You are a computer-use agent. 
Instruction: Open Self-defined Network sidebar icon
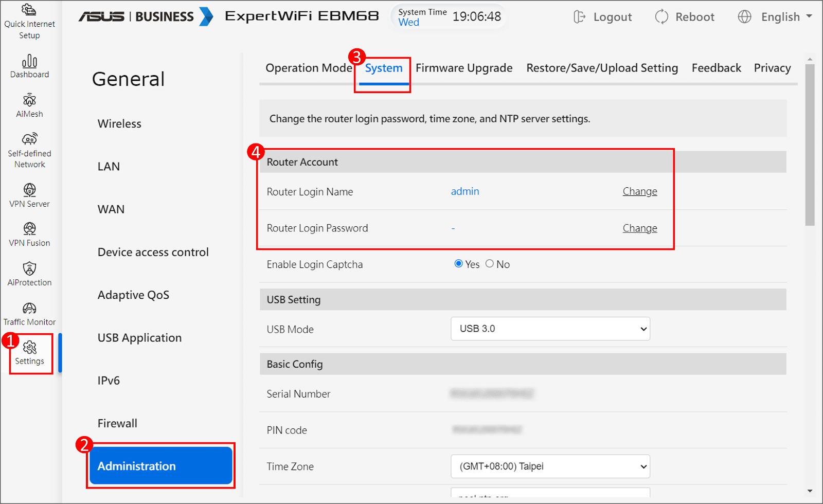[29, 139]
